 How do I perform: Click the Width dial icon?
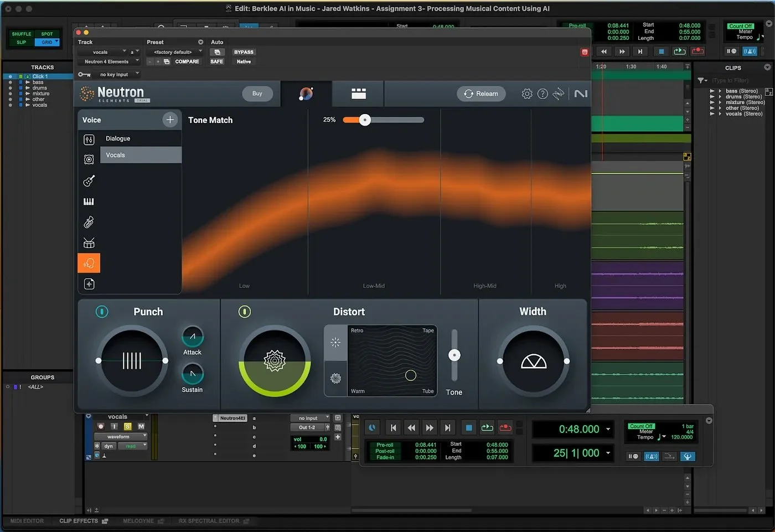[x=534, y=361]
